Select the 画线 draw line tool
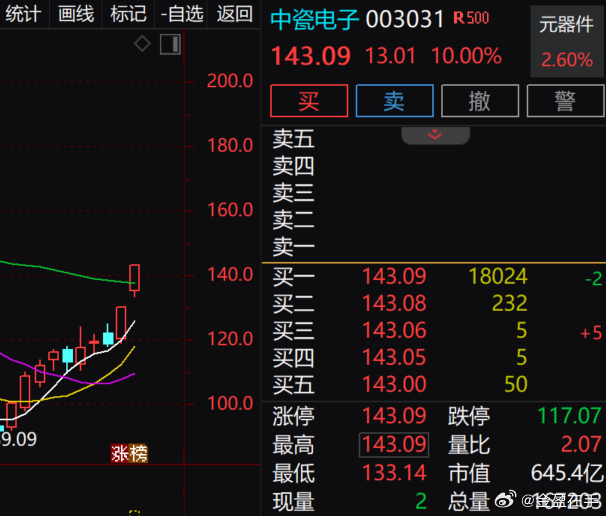This screenshot has width=606, height=516. [x=76, y=14]
